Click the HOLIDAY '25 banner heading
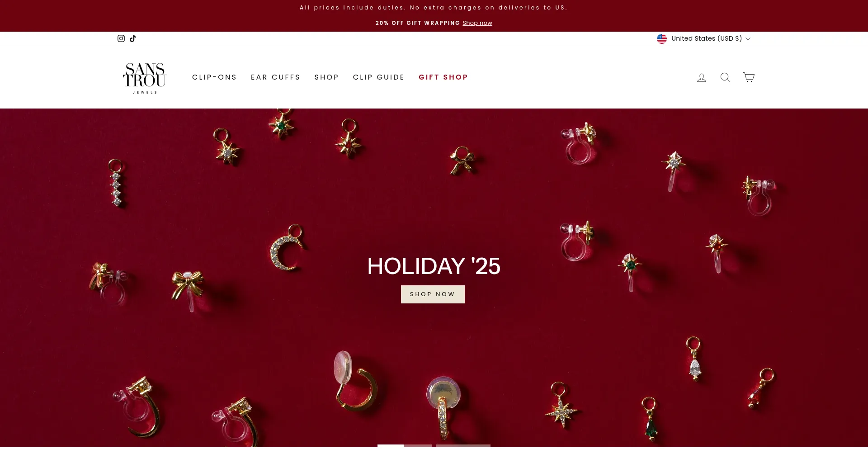Screen dimensions: 868x449 pyautogui.click(x=434, y=266)
